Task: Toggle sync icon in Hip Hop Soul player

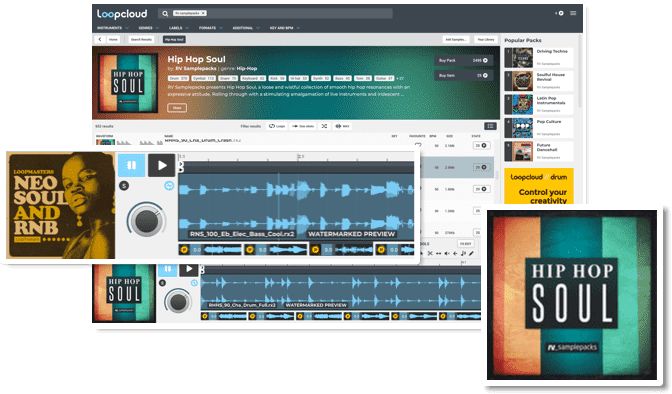Action: pos(194,283)
